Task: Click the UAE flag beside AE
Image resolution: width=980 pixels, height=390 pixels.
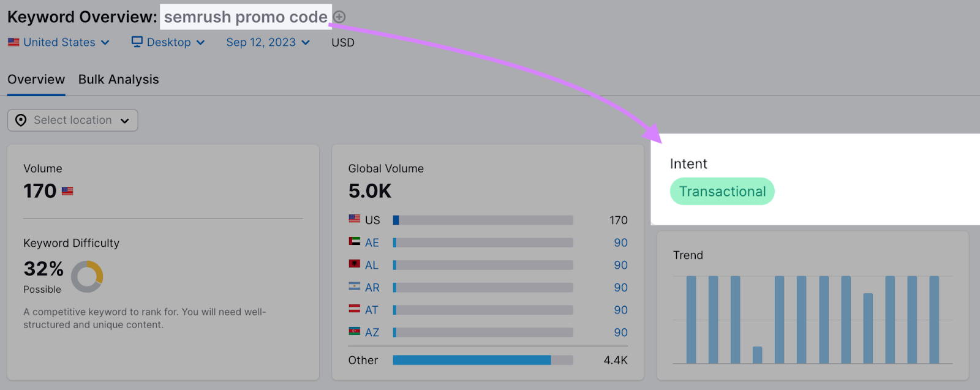Action: 355,241
